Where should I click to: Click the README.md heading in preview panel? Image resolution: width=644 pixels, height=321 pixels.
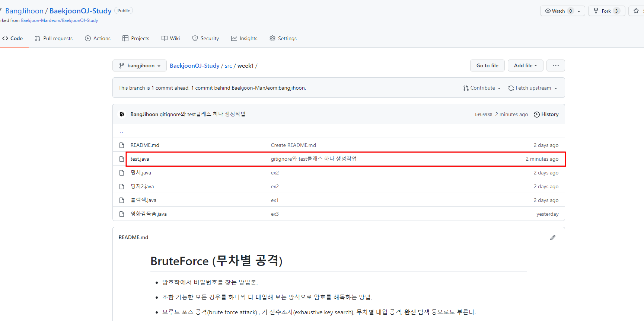click(133, 237)
